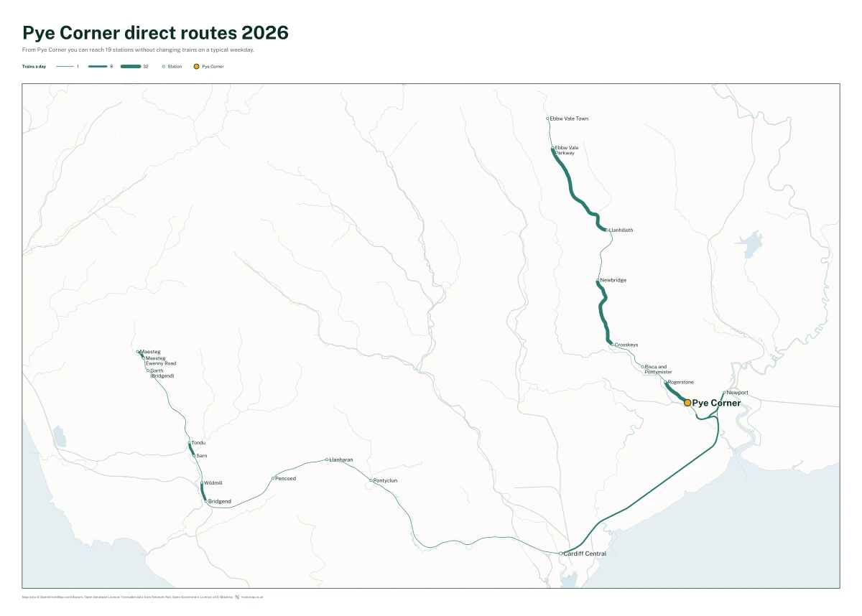Click the 'Sarn' station label

click(x=202, y=456)
